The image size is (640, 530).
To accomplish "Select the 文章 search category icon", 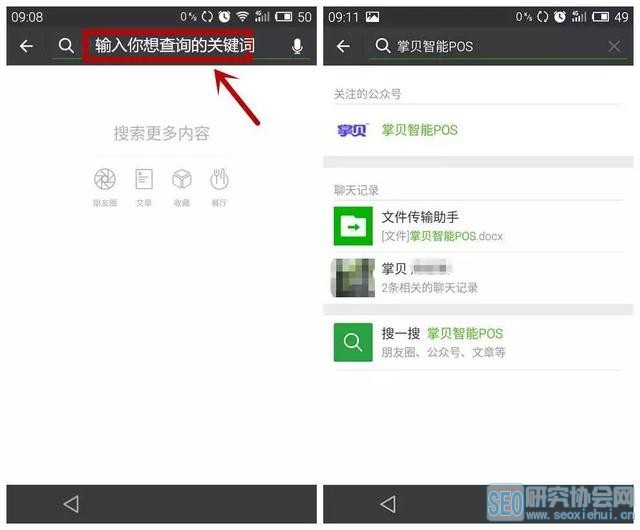I will click(x=144, y=180).
